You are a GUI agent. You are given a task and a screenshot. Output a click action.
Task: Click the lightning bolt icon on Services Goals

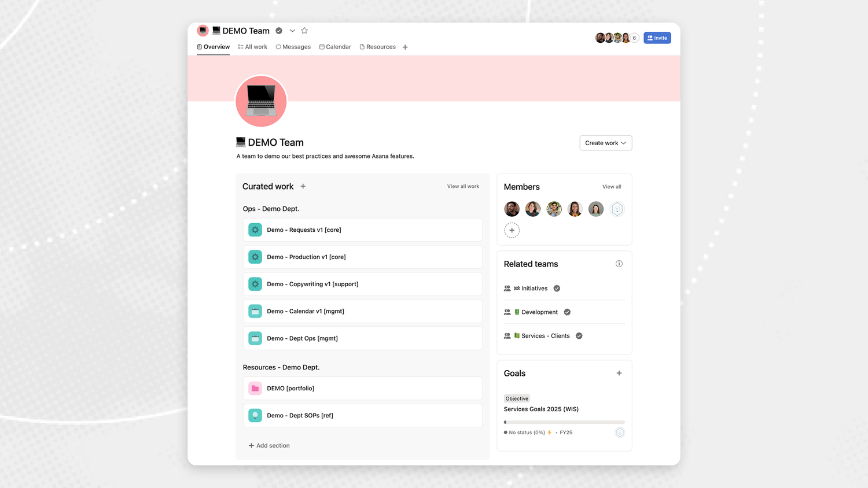tap(549, 432)
